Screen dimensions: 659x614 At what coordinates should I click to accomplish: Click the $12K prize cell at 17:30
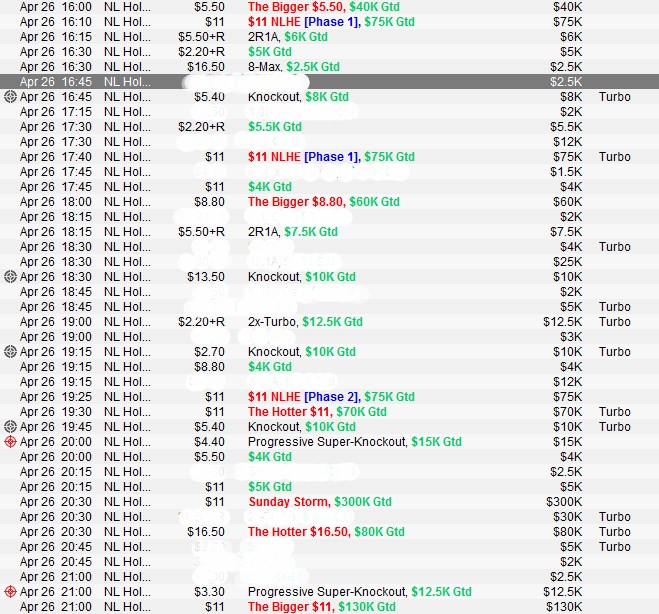567,142
